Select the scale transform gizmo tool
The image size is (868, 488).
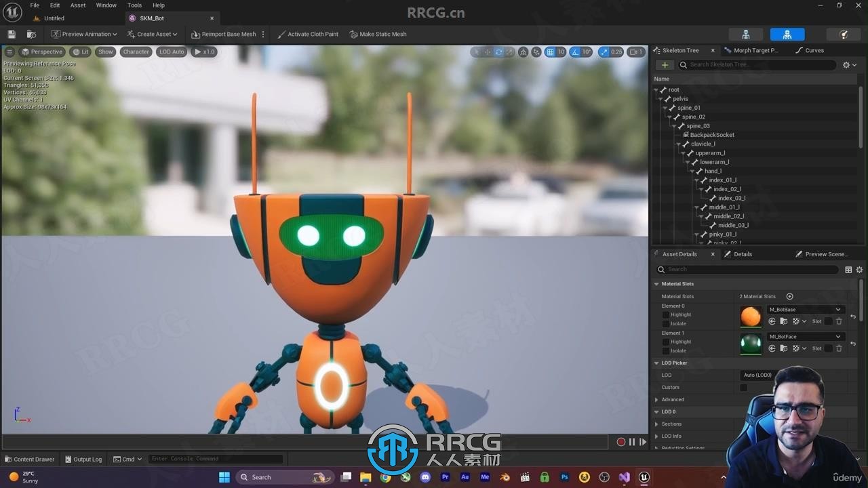point(509,52)
